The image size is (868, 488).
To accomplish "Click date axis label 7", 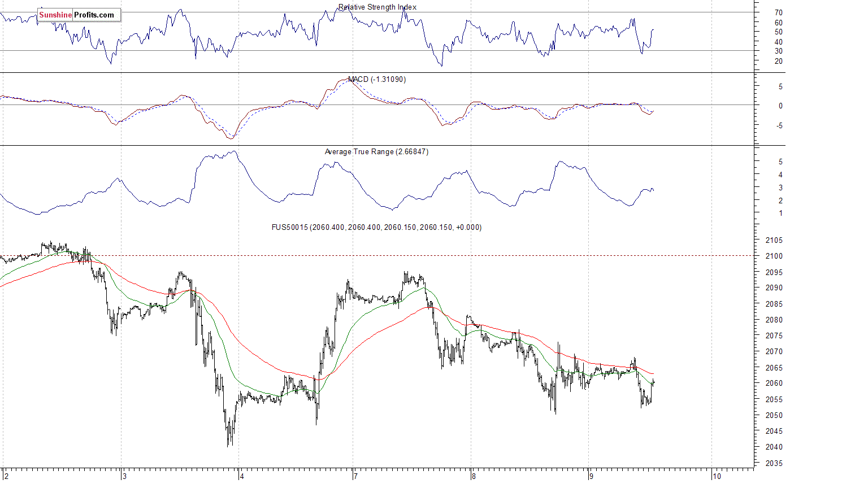I will [355, 477].
